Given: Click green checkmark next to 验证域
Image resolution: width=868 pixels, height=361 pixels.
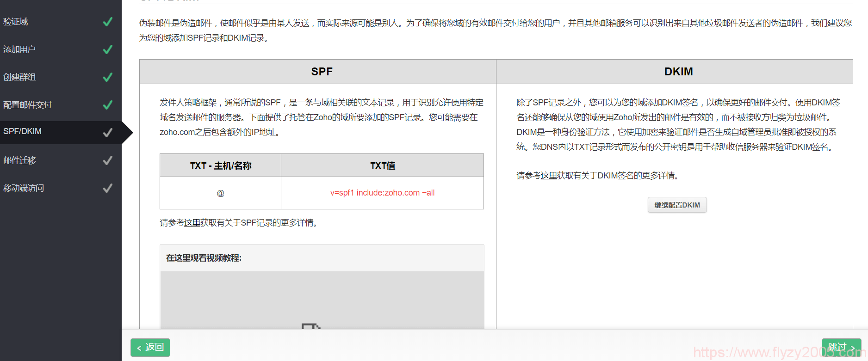Looking at the screenshot, I should tap(108, 22).
